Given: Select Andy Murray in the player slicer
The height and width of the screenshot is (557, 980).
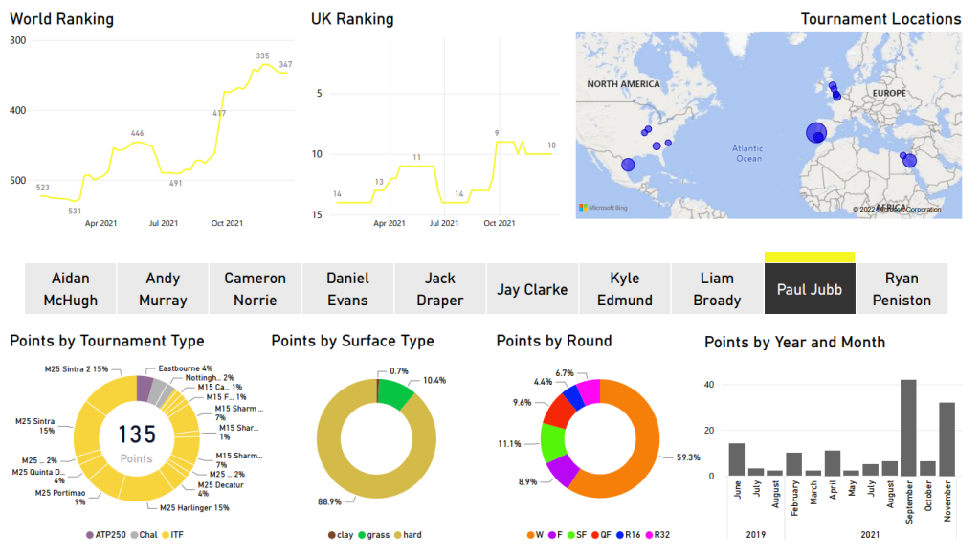Looking at the screenshot, I should [x=163, y=289].
